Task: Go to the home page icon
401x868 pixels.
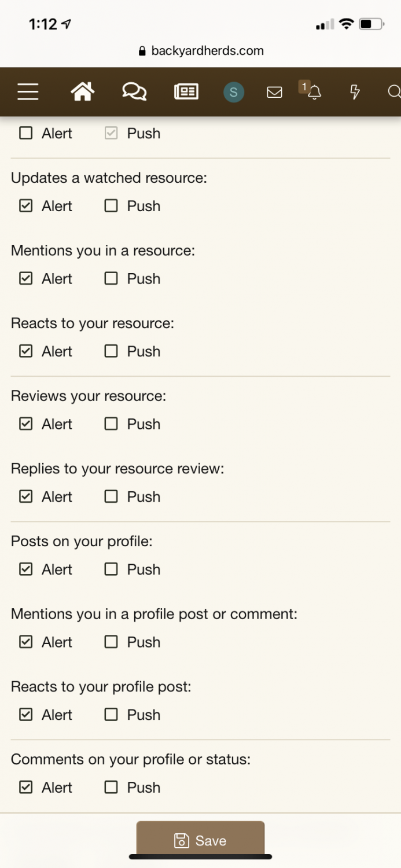Action: pyautogui.click(x=82, y=92)
